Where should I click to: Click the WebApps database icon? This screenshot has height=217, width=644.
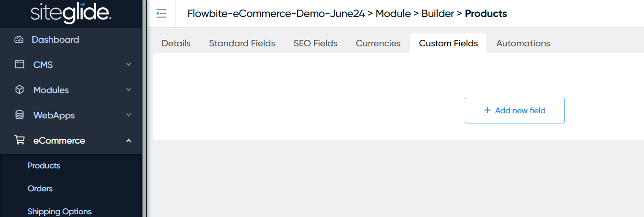coord(19,115)
